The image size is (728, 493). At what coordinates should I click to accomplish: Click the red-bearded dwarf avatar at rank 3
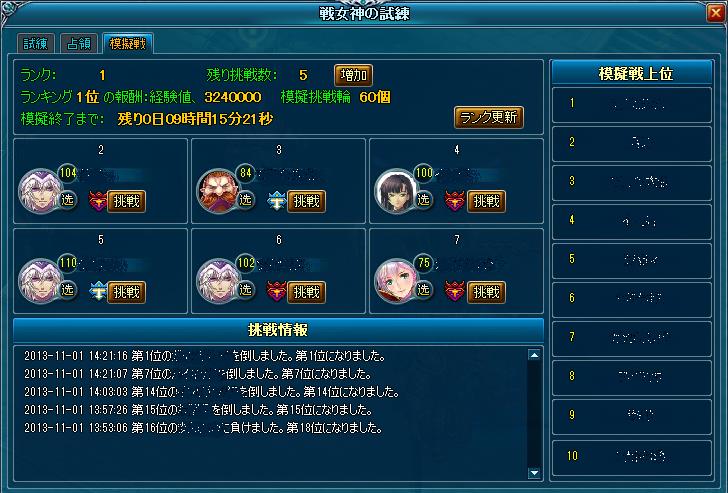pyautogui.click(x=218, y=191)
